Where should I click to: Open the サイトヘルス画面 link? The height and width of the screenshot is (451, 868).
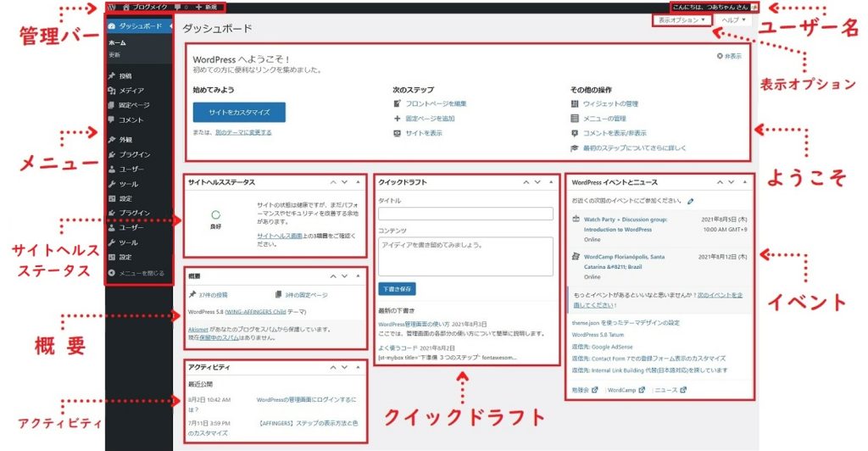tap(280, 236)
